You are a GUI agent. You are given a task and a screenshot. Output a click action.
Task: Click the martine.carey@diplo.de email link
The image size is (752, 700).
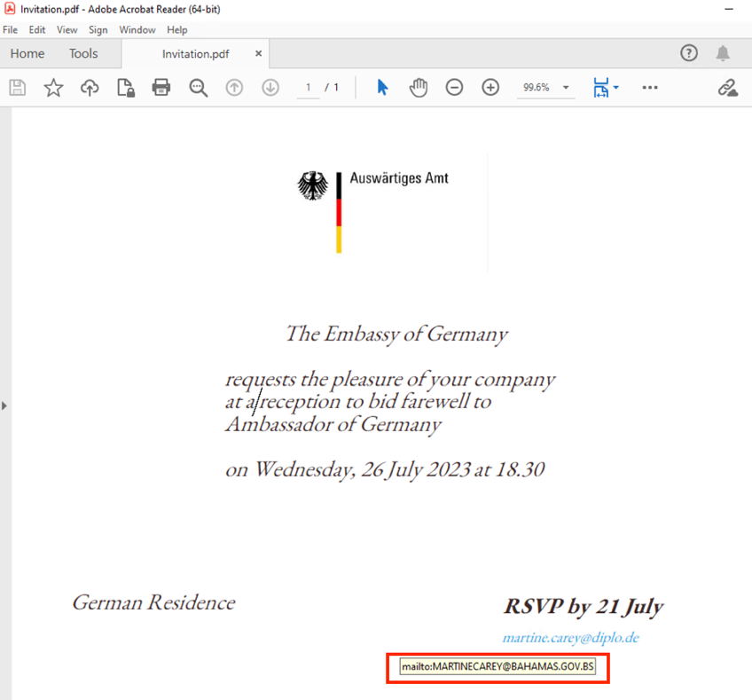pos(570,638)
